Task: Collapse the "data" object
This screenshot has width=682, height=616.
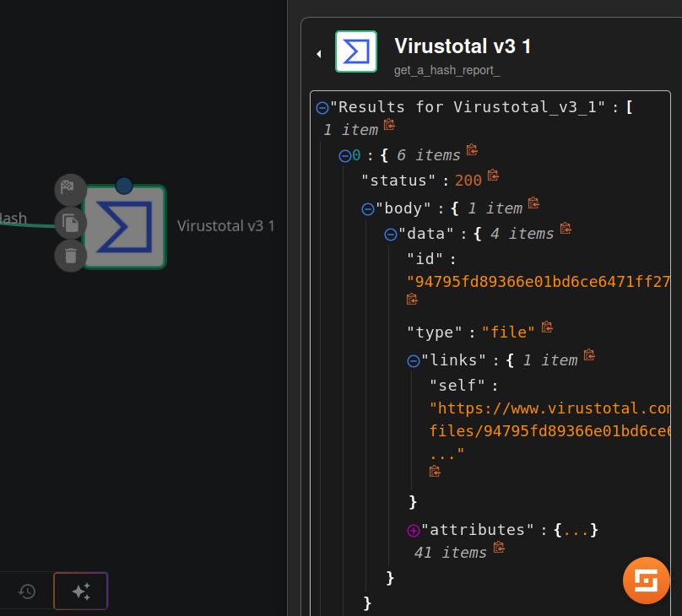Action: coord(390,234)
